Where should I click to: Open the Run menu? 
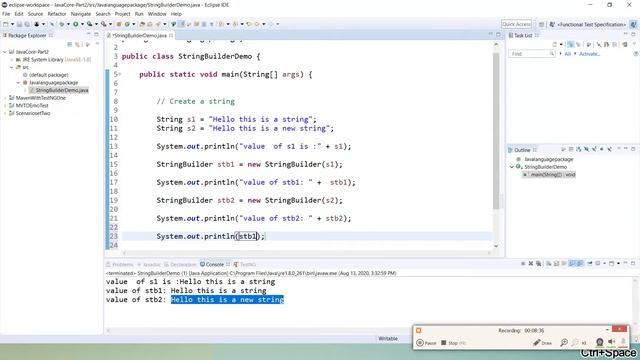coord(139,14)
